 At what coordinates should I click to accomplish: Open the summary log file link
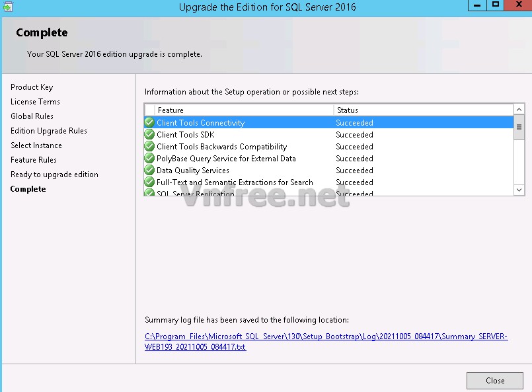pyautogui.click(x=326, y=342)
